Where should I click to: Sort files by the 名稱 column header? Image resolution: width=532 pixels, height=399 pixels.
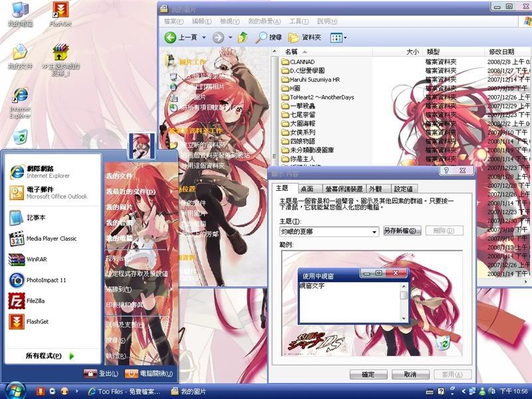pos(325,52)
